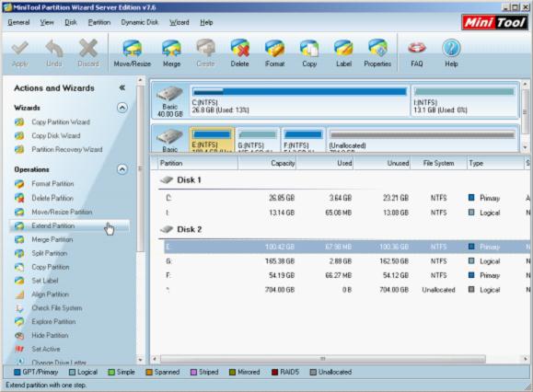Collapse the Wizards section

(x=122, y=108)
